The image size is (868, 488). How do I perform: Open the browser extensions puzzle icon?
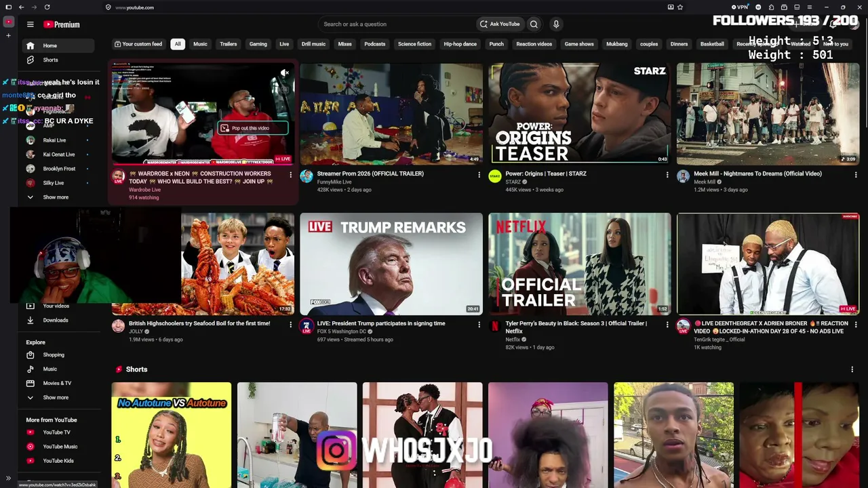(771, 7)
